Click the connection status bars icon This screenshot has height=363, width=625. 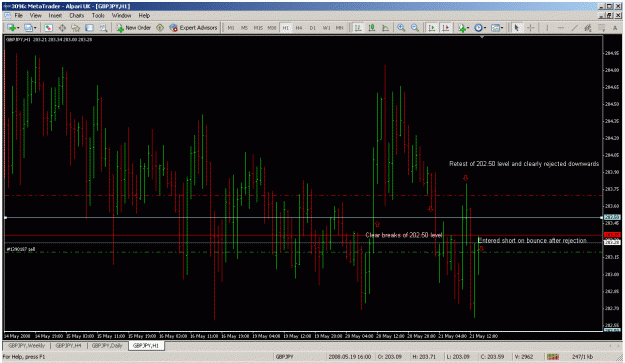[x=552, y=357]
